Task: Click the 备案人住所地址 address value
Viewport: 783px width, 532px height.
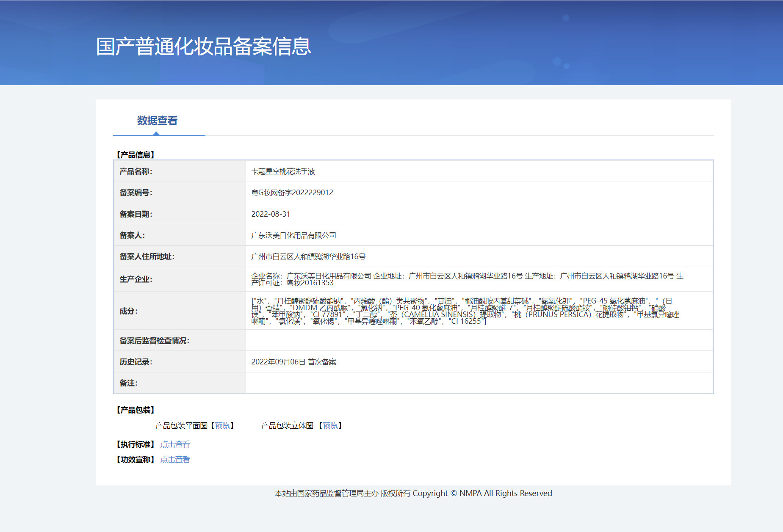Action: 308,256
